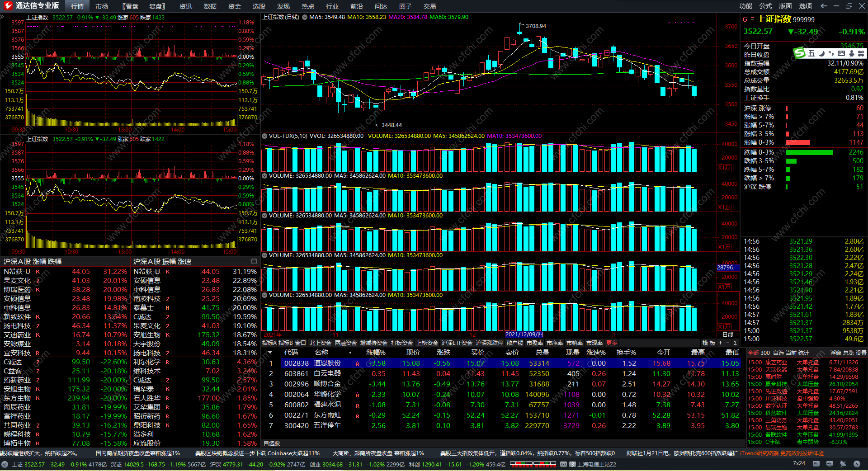The image size is (868, 471).
Task: Click 上海电信主站Z2 server label
Action: click(x=597, y=464)
